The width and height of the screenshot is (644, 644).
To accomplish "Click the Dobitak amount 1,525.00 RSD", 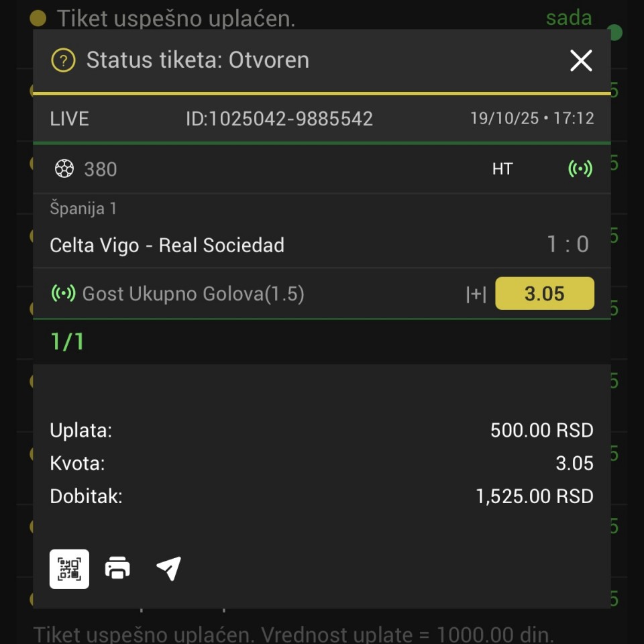I will (534, 496).
